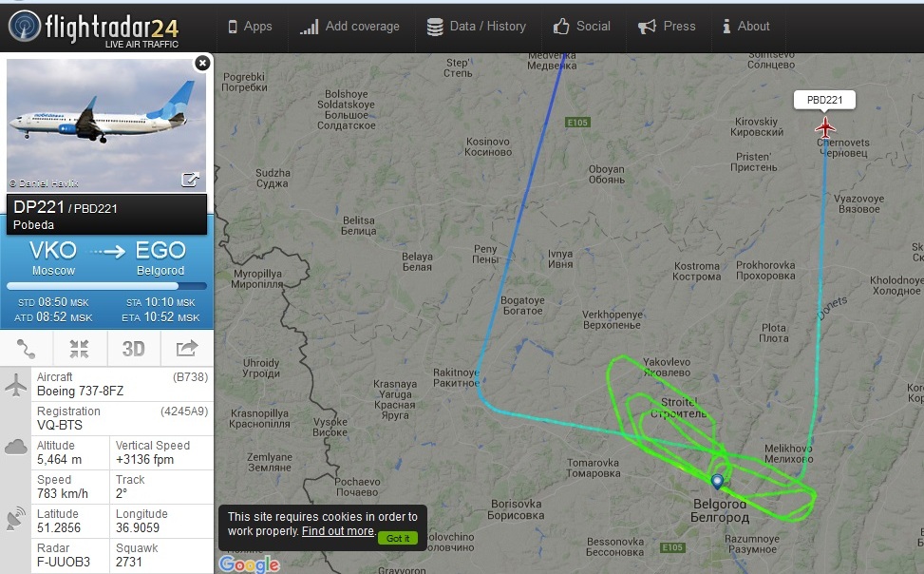Open the 3D view
This screenshot has height=574, width=924.
tap(133, 349)
